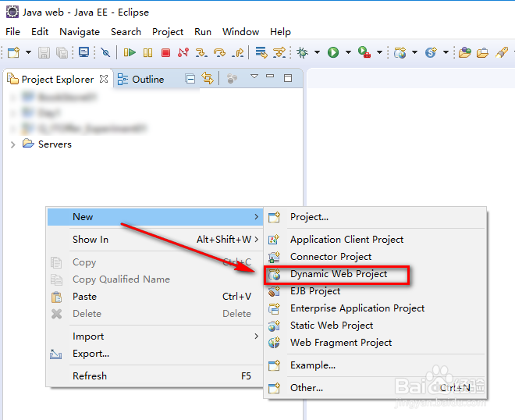Toggle Skip All Breakpoints icon
Screen dimensions: 515x420
click(105, 52)
